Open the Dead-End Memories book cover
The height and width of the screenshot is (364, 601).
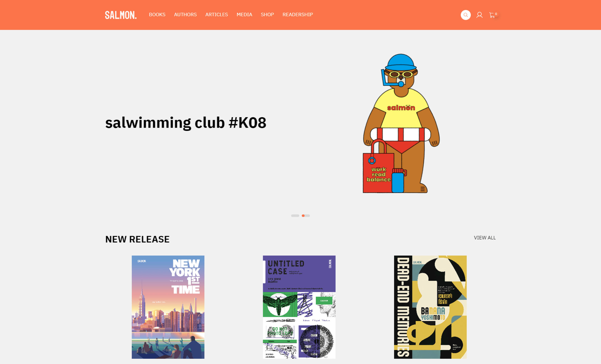(x=430, y=307)
